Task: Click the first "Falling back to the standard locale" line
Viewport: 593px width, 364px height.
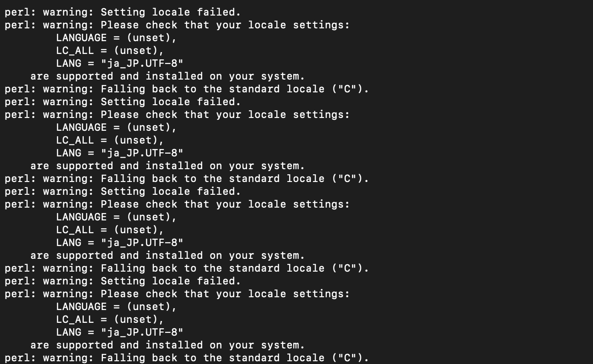Action: [187, 89]
